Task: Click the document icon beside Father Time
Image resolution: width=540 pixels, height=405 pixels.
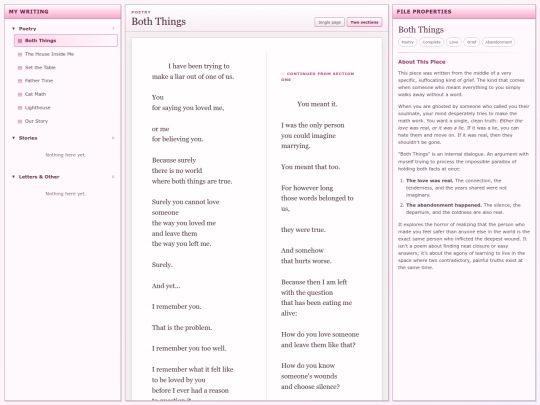Action: (20, 81)
